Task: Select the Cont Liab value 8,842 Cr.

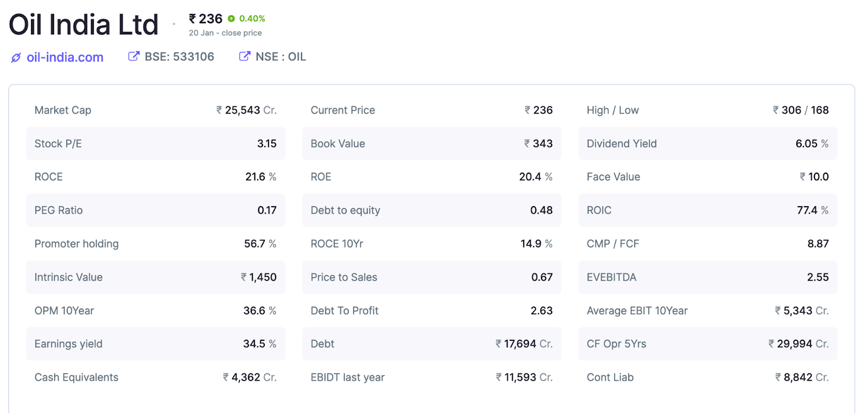Action: coord(802,378)
